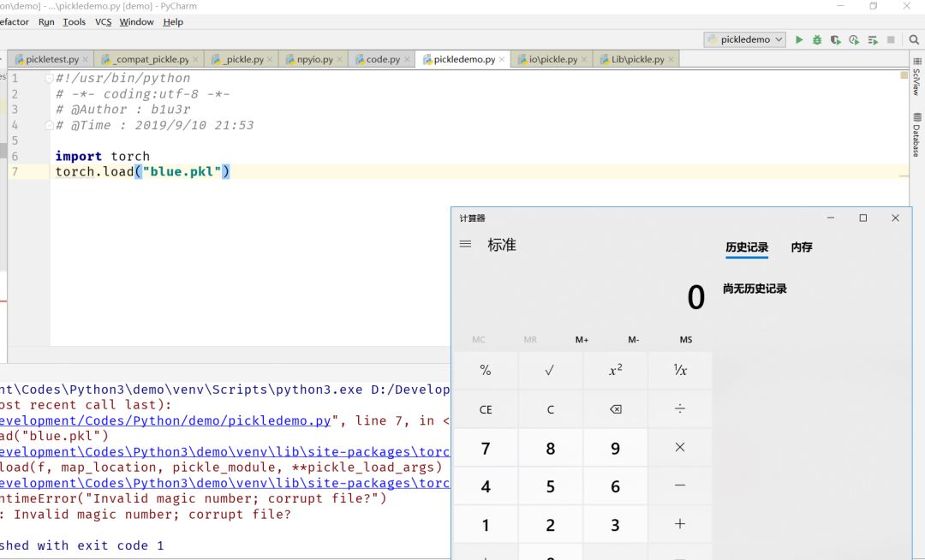The height and width of the screenshot is (560, 925).
Task: Open the profiler run icon
Action: [854, 39]
